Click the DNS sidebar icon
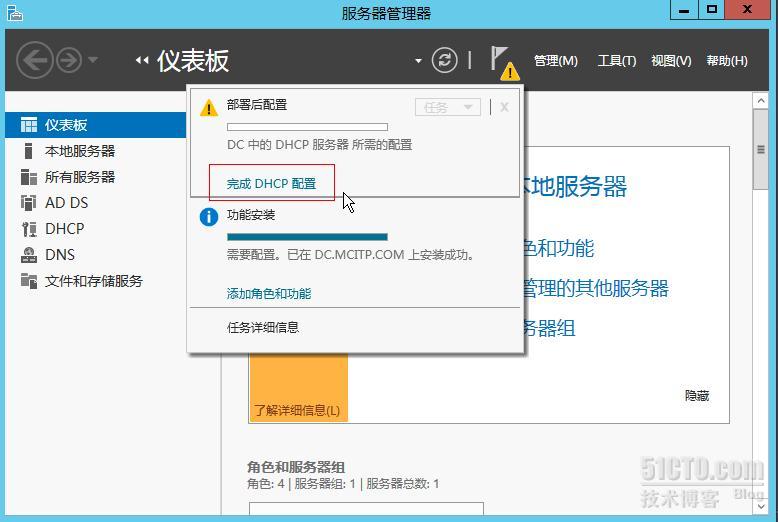The image size is (778, 522). pyautogui.click(x=29, y=255)
